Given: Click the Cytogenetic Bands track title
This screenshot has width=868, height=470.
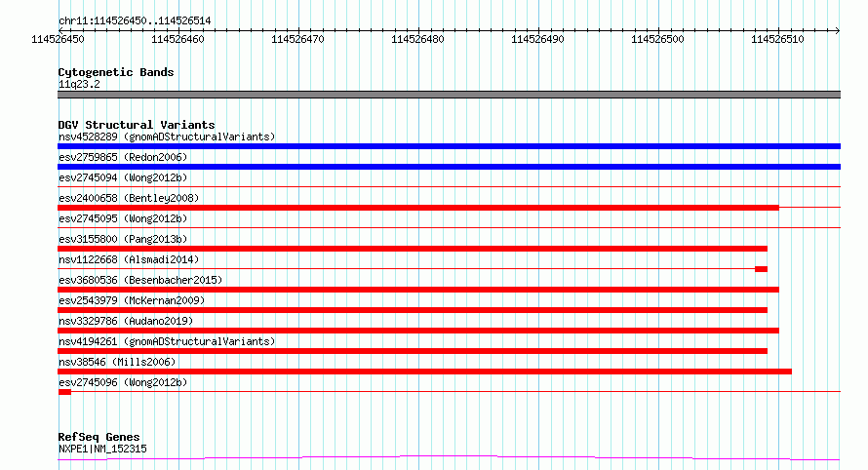Looking at the screenshot, I should click(116, 72).
